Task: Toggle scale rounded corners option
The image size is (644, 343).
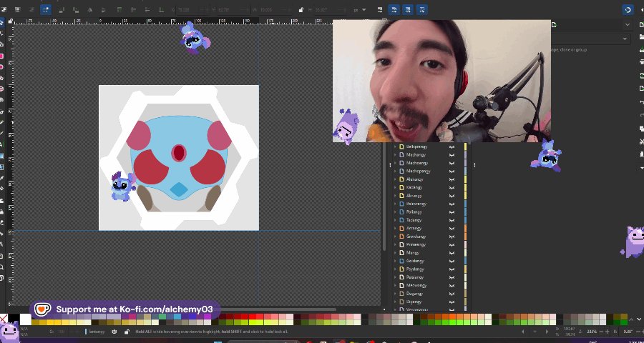Action: pos(394,9)
